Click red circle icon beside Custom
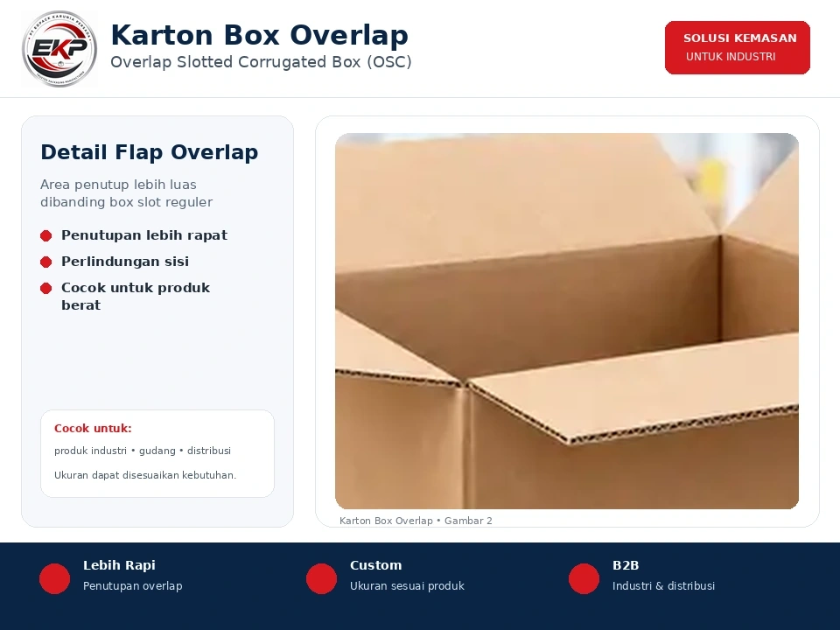 pos(321,578)
